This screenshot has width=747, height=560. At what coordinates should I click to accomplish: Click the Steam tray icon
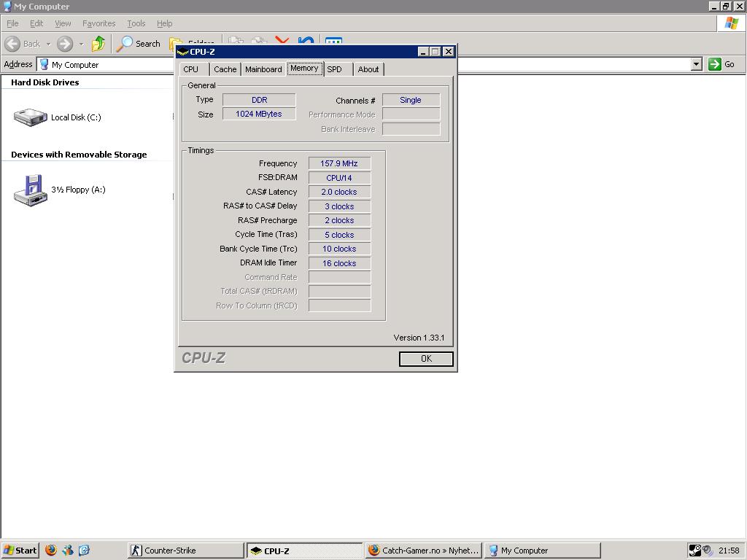pos(695,551)
